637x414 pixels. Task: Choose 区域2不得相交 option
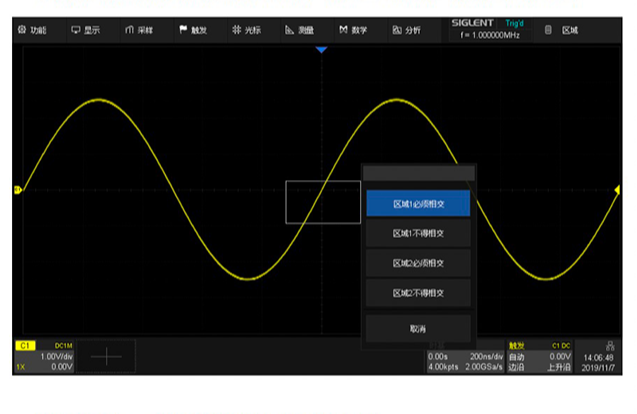pyautogui.click(x=417, y=294)
